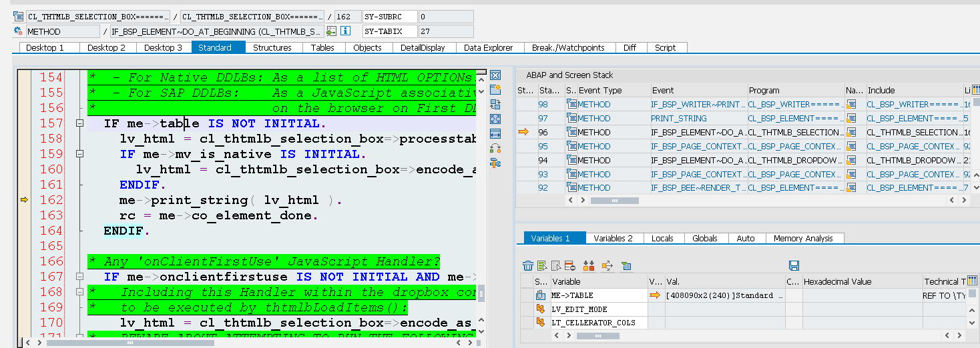The image size is (980, 348).
Task: Click the orange icon beside LV_EDIT_MODE
Action: 541,309
